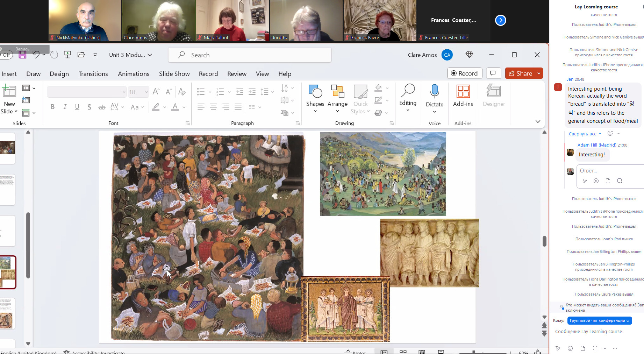644x354 pixels.
Task: Open the Comments speech bubble button
Action: click(x=493, y=73)
